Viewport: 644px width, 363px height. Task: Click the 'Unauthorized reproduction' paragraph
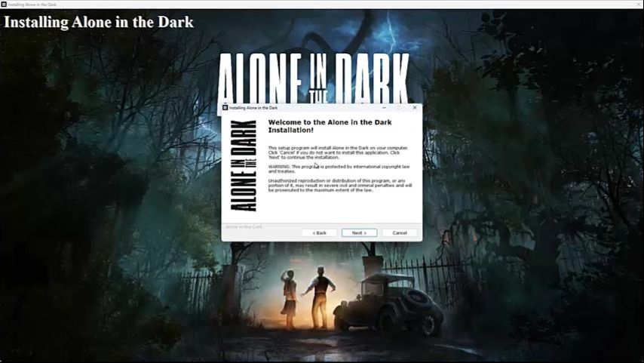coord(340,186)
